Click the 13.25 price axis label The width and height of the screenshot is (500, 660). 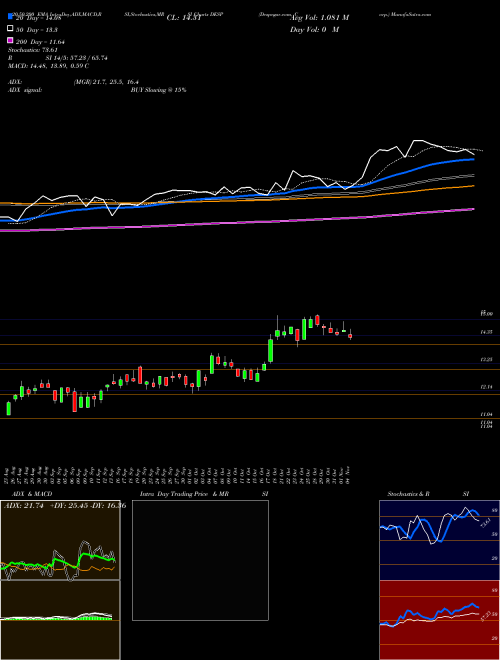[x=487, y=359]
